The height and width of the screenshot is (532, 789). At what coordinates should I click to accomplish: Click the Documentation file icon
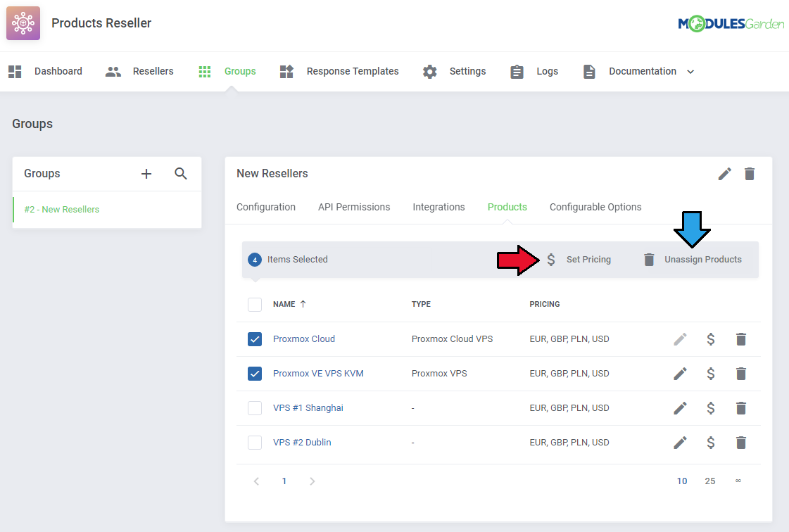[589, 72]
